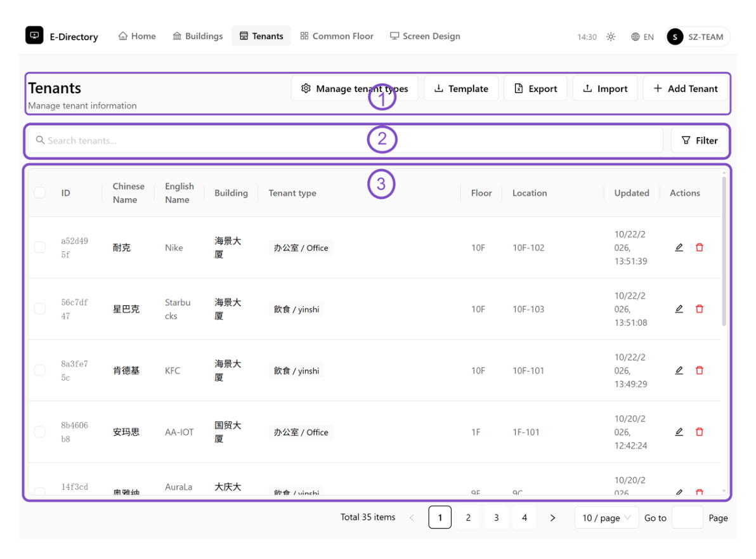This screenshot has height=559, width=756.
Task: Open the EN language selector
Action: [642, 37]
